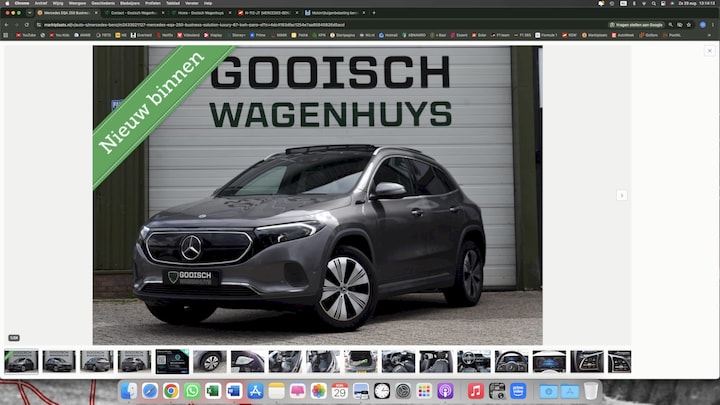Viewport: 720px width, 405px height.
Task: Bookmark this page with the star icon
Action: pos(688,25)
